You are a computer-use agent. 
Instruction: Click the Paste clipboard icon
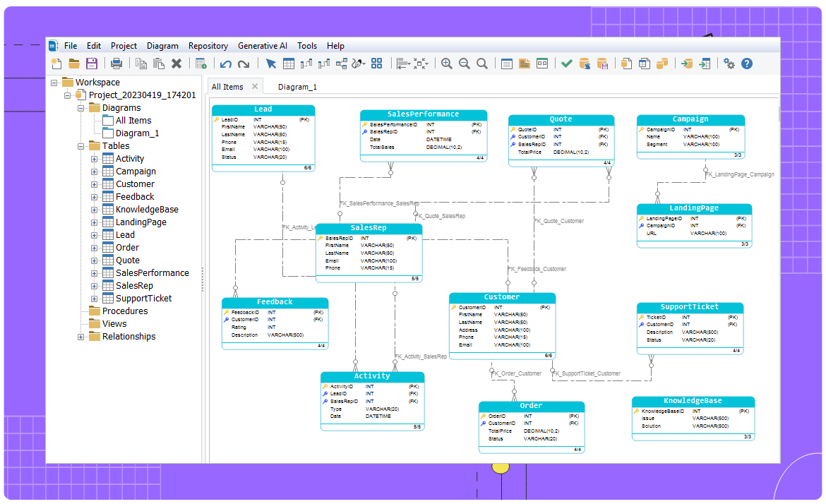[159, 64]
